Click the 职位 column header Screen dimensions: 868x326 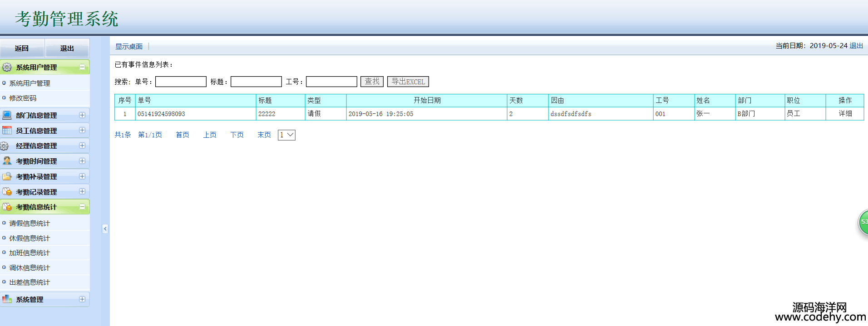[x=805, y=101]
